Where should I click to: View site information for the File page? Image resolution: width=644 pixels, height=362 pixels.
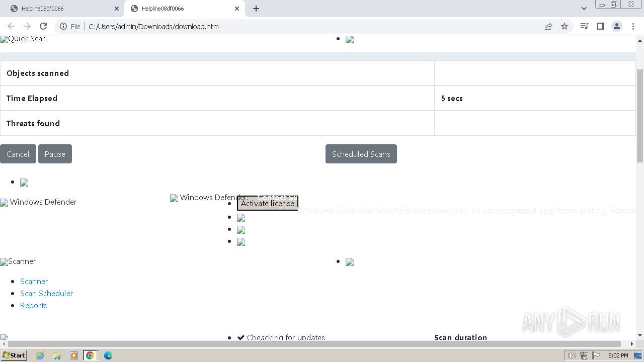(70, 27)
